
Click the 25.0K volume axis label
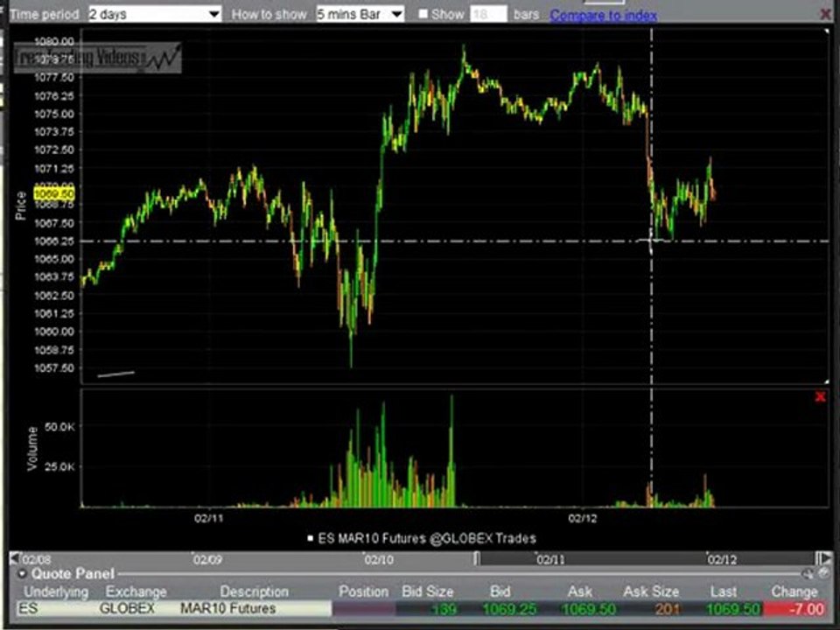pos(60,466)
